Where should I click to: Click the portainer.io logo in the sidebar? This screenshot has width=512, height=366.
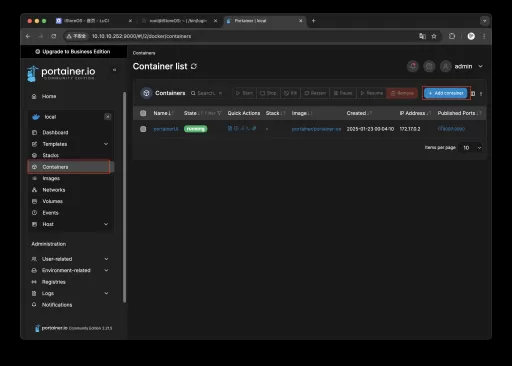pyautogui.click(x=61, y=73)
